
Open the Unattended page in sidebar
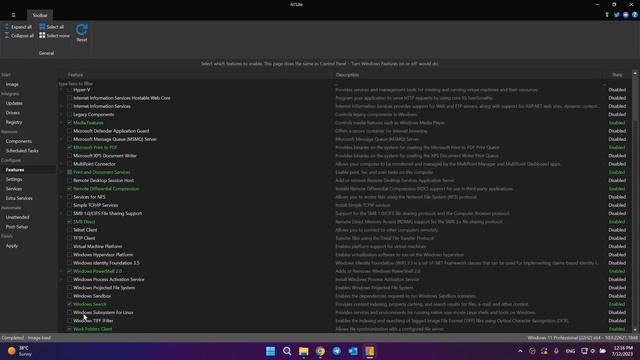tap(18, 217)
